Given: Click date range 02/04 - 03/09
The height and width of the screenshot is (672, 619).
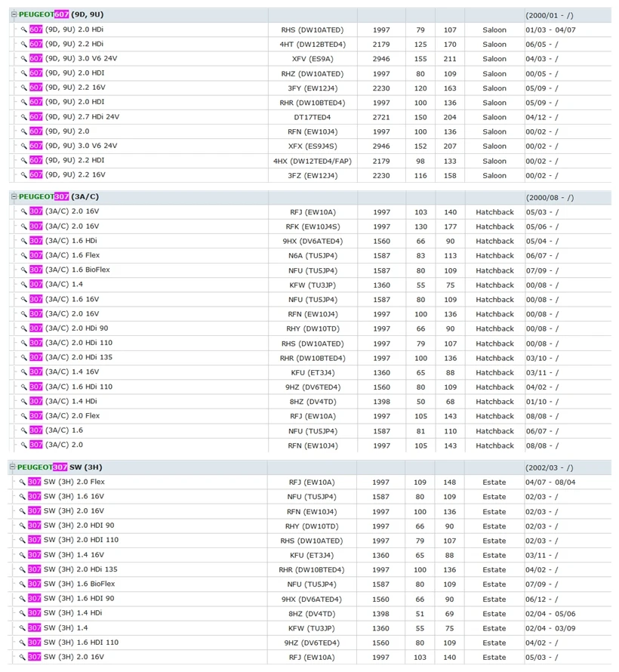Looking at the screenshot, I should (550, 629).
